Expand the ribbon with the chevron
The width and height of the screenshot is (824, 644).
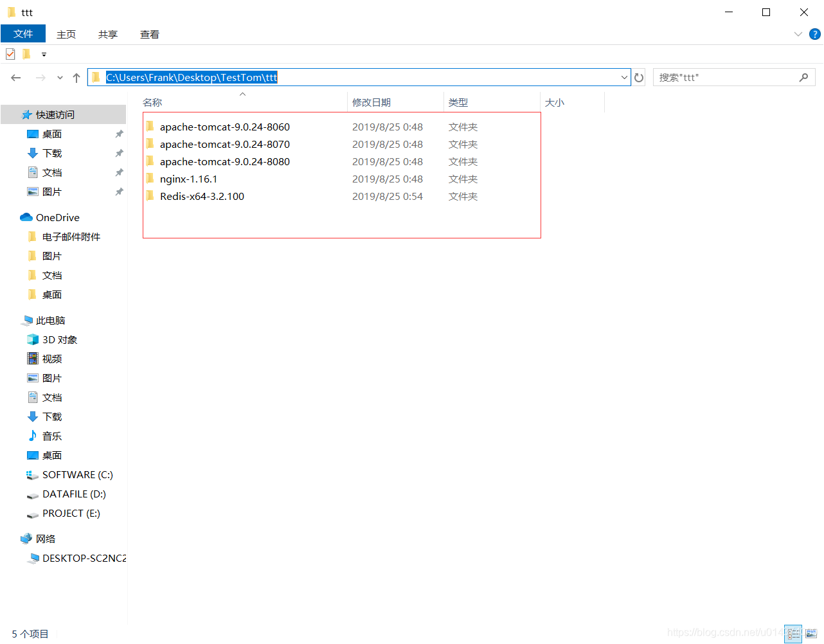(x=798, y=34)
